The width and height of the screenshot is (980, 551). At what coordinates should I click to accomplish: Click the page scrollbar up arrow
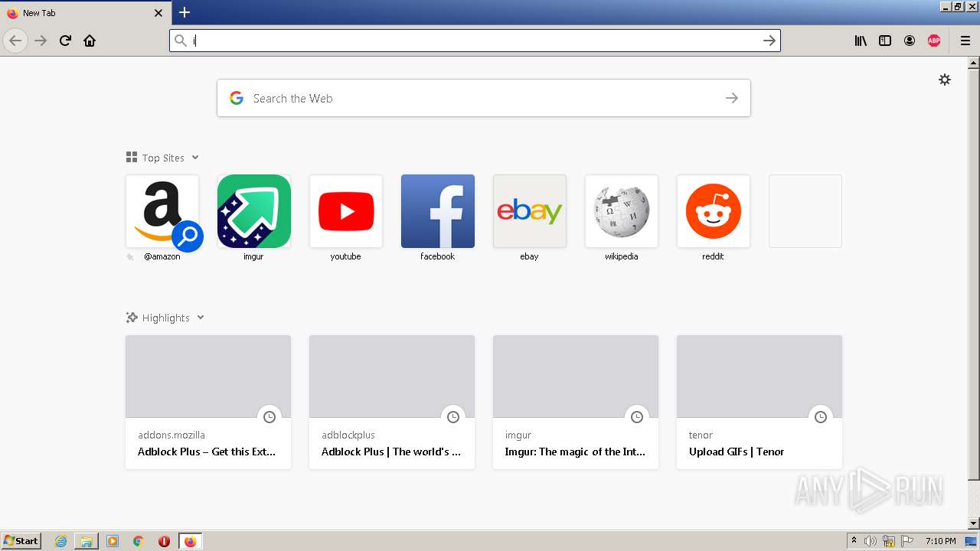pyautogui.click(x=974, y=63)
